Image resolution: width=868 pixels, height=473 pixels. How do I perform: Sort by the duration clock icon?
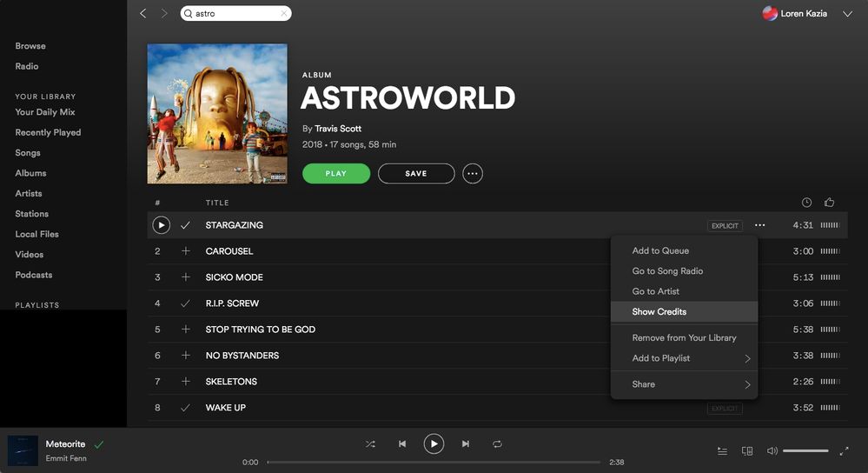tap(806, 203)
